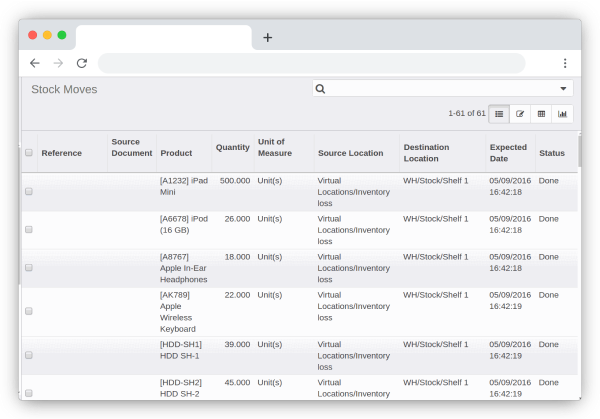600x419 pixels.
Task: Sort by Product column header
Action: pos(176,153)
